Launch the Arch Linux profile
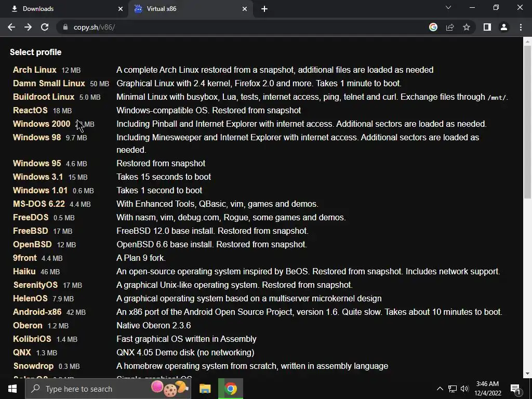Screen dimensions: 532x399 (x=35, y=70)
